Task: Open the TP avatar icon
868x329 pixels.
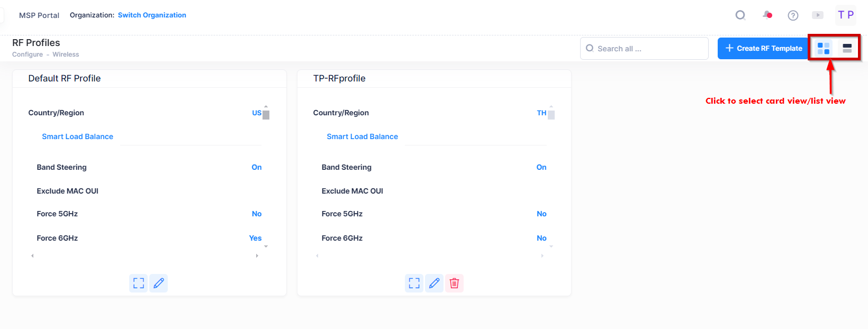Action: point(845,15)
